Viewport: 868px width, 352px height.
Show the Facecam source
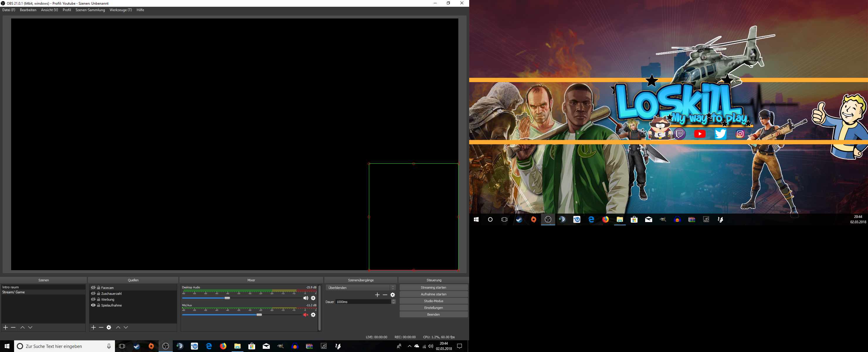93,287
